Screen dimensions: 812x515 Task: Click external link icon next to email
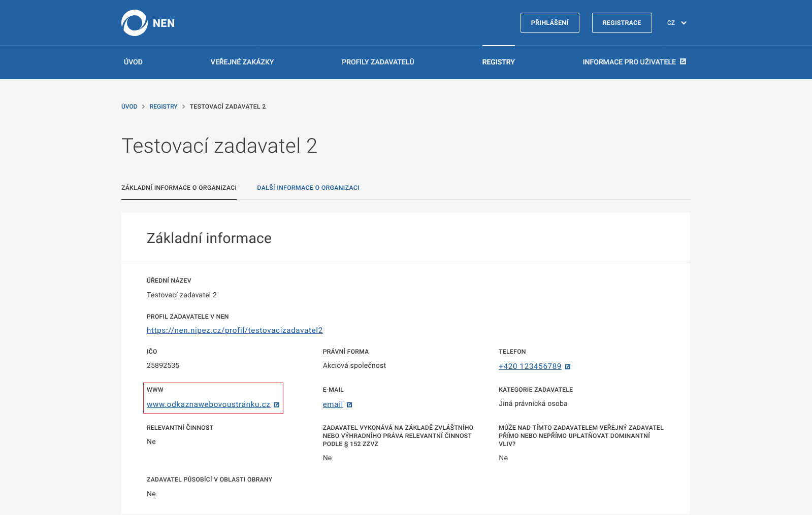349,405
